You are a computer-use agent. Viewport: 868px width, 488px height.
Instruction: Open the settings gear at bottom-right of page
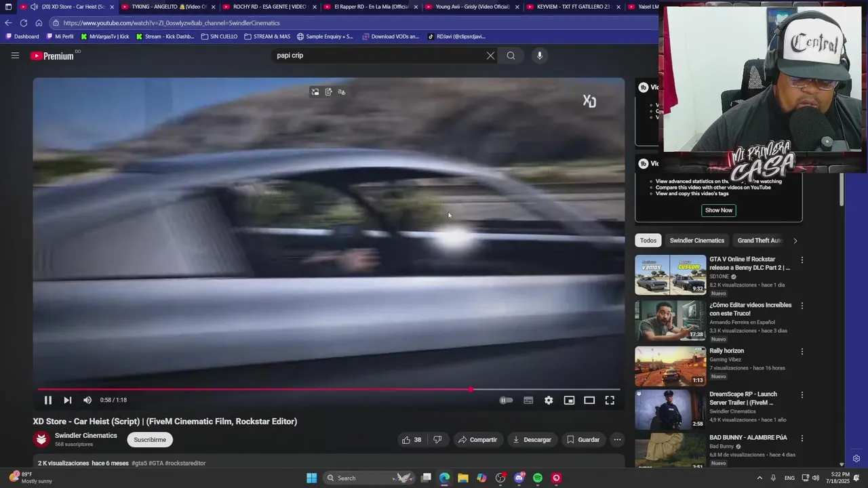point(856,459)
